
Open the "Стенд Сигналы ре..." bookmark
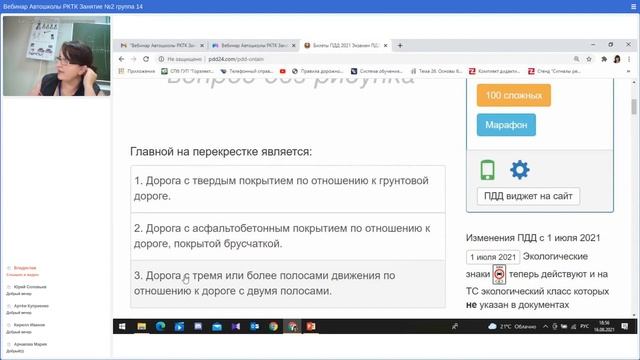(554, 71)
